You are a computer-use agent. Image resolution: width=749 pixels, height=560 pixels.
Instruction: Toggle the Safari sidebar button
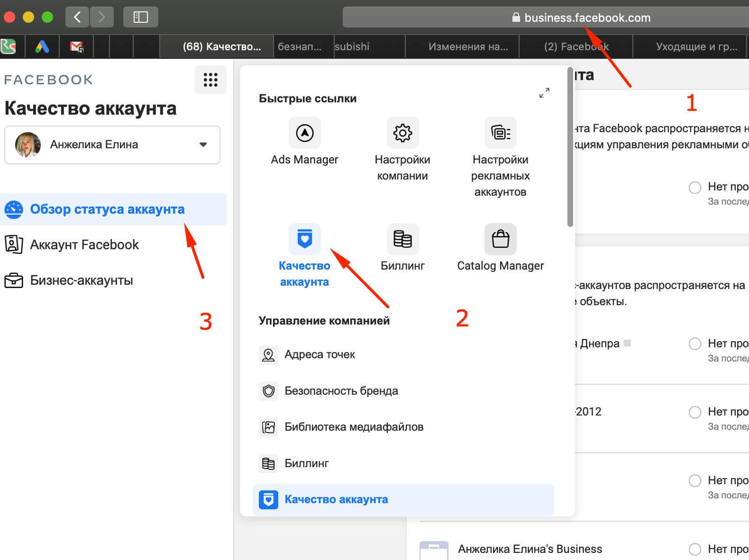point(141,18)
